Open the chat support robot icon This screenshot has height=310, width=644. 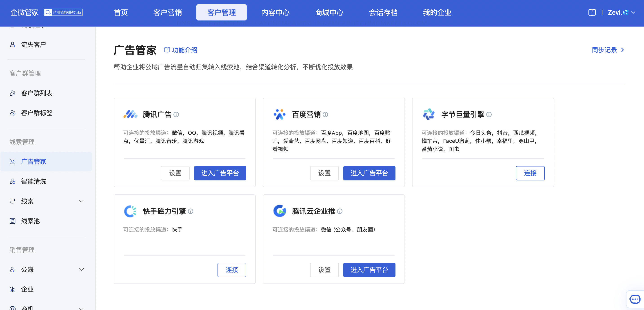(635, 299)
